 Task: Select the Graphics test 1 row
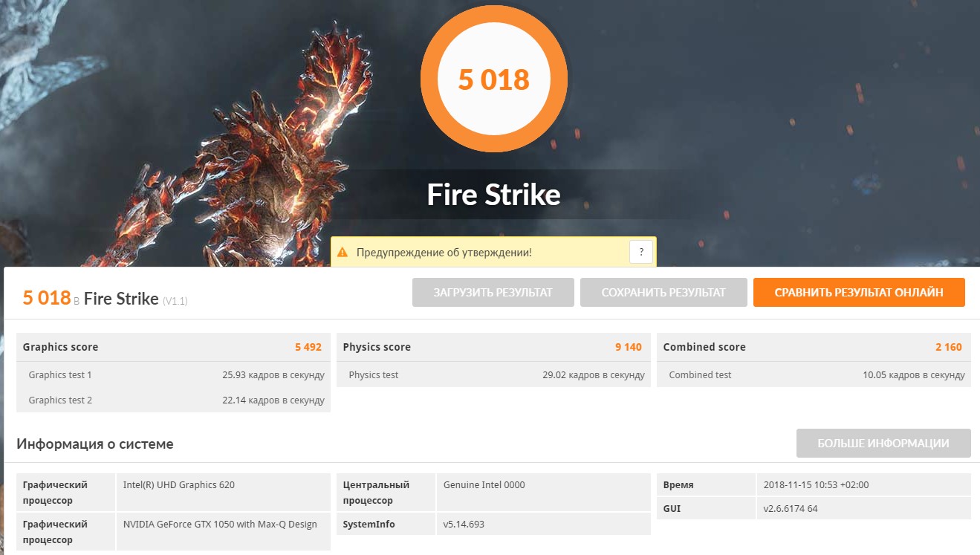click(x=173, y=375)
